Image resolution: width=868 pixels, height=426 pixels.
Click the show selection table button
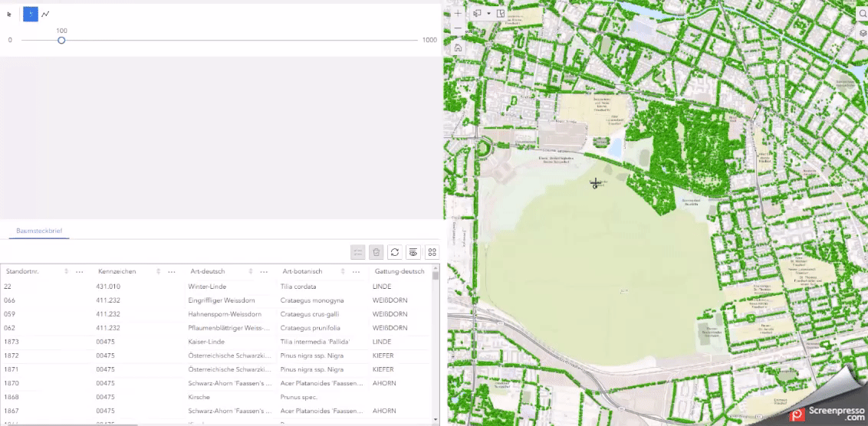click(357, 252)
